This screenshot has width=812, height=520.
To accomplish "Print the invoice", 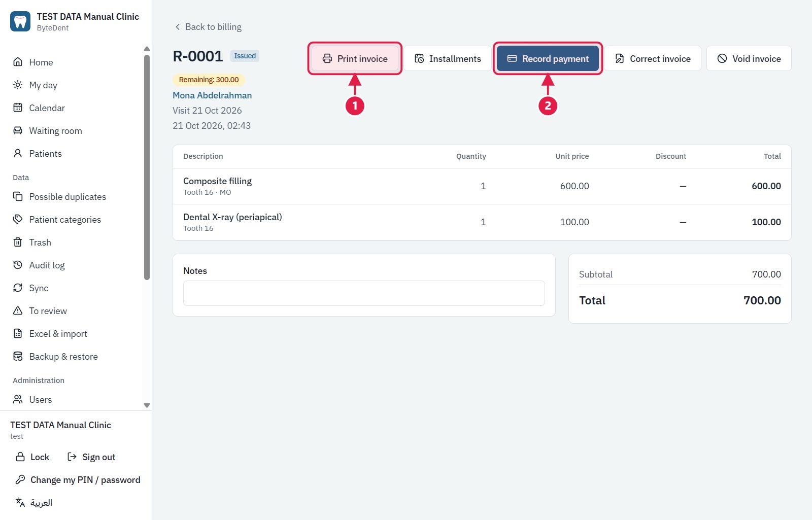I will coord(355,58).
